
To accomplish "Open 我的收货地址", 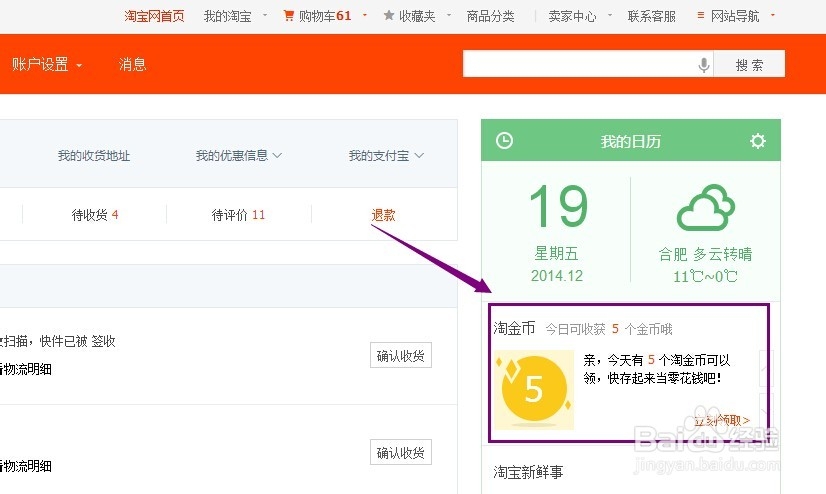I will click(94, 156).
